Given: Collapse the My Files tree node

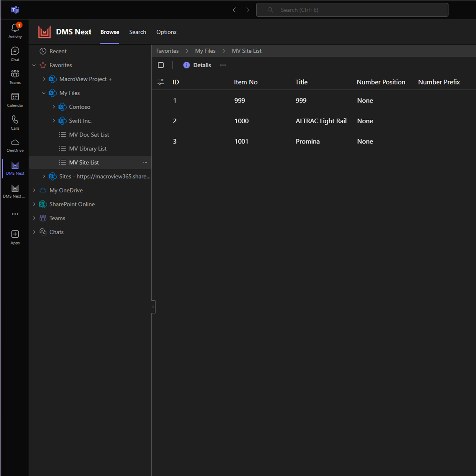Looking at the screenshot, I should [44, 93].
